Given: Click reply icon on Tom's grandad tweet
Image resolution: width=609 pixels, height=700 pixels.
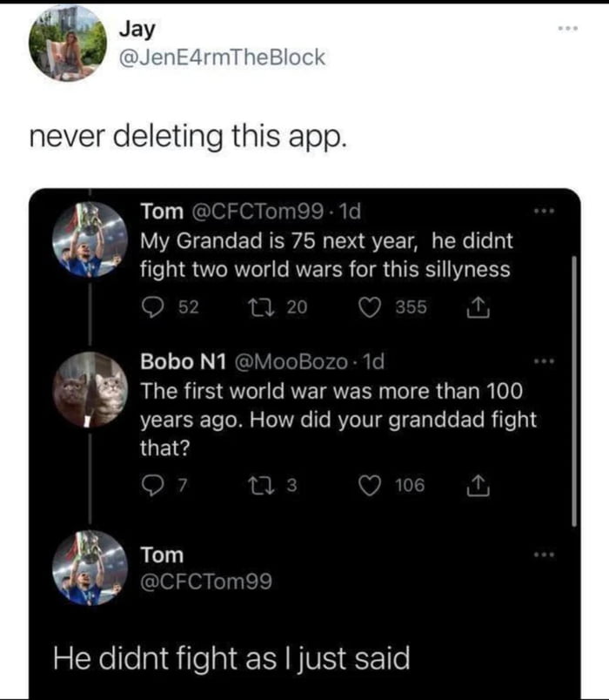Looking at the screenshot, I should [154, 305].
